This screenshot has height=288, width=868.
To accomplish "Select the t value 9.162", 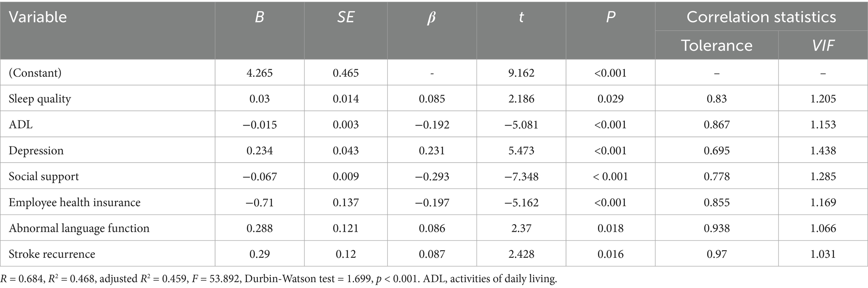I will [x=521, y=73].
